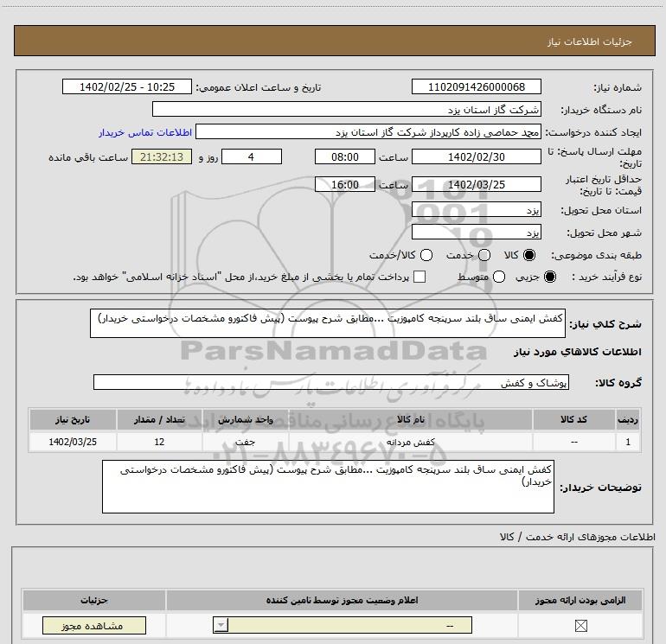The image size is (666, 644).
Task: Click the واحد شمارش column header
Action: tap(246, 419)
